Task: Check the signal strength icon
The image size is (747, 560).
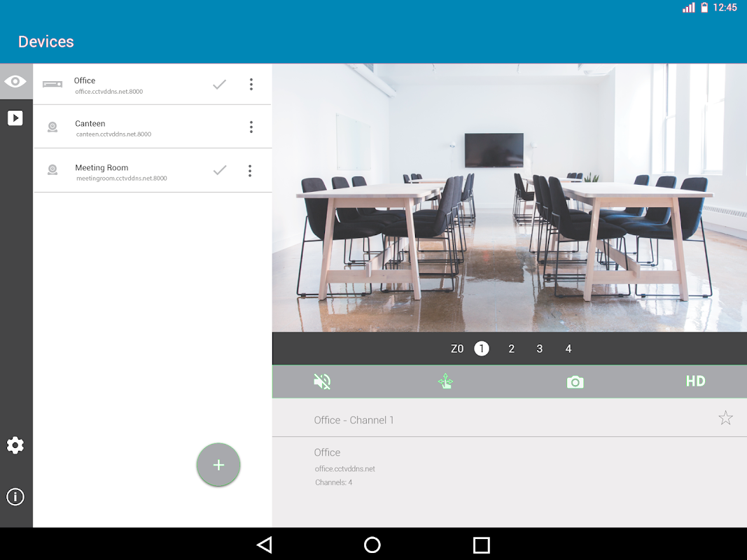Action: [x=688, y=7]
